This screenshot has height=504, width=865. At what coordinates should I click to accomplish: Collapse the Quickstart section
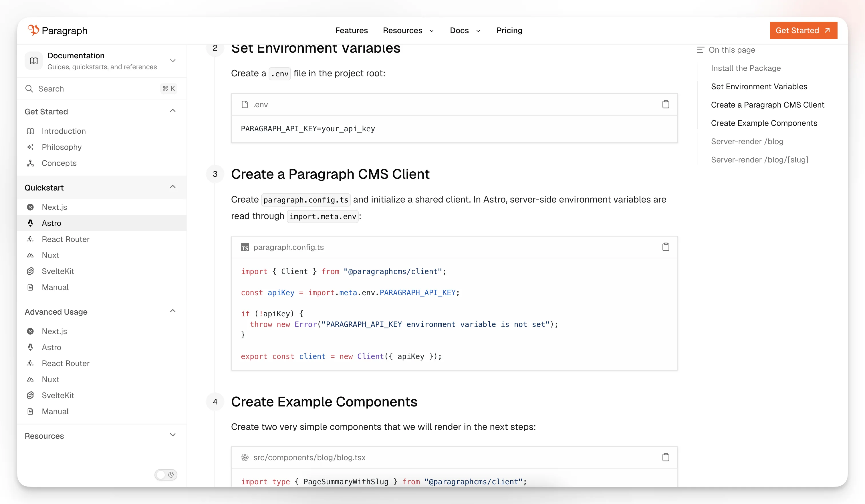[173, 187]
